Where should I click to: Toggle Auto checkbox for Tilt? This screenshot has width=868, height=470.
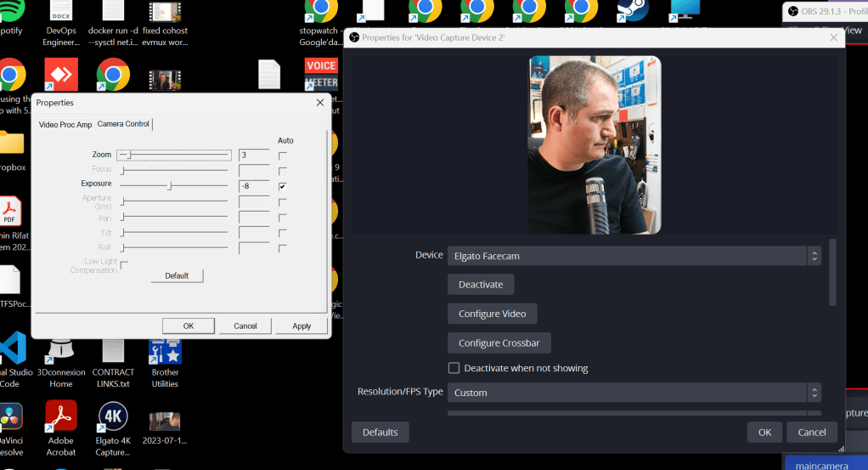click(282, 234)
